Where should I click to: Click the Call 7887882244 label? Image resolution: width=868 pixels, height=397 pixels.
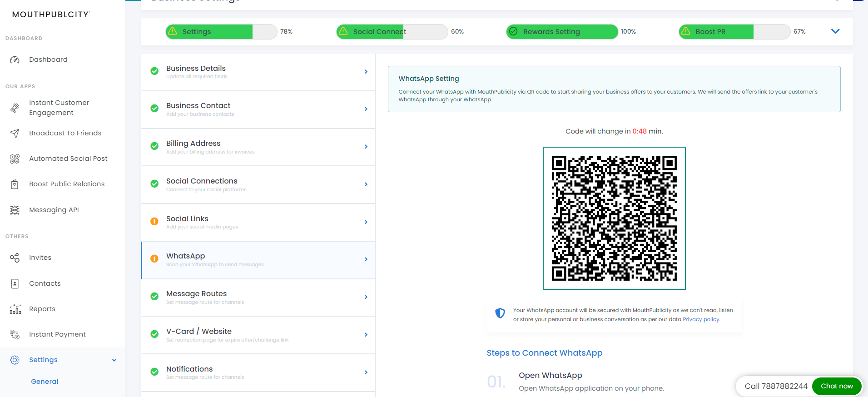tap(776, 386)
